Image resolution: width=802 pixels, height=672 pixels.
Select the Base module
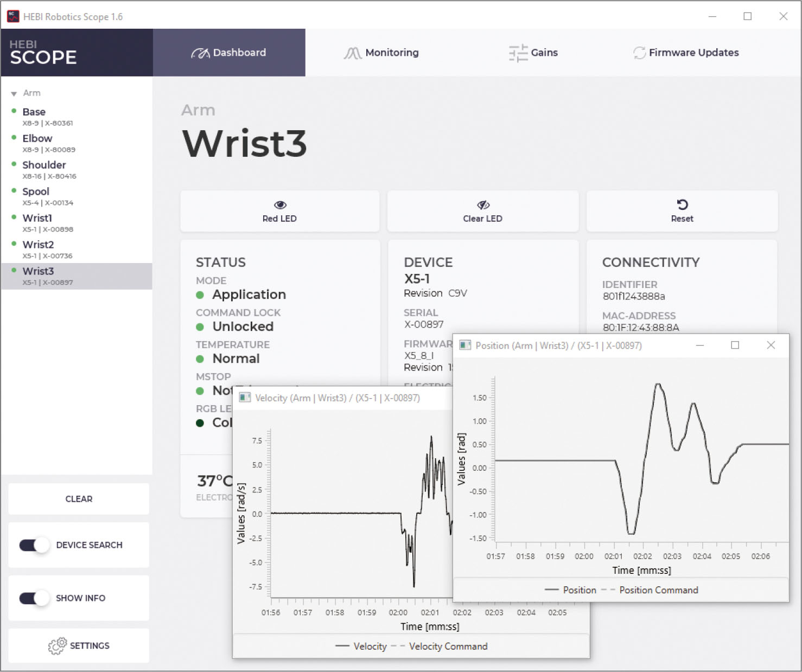(x=77, y=117)
